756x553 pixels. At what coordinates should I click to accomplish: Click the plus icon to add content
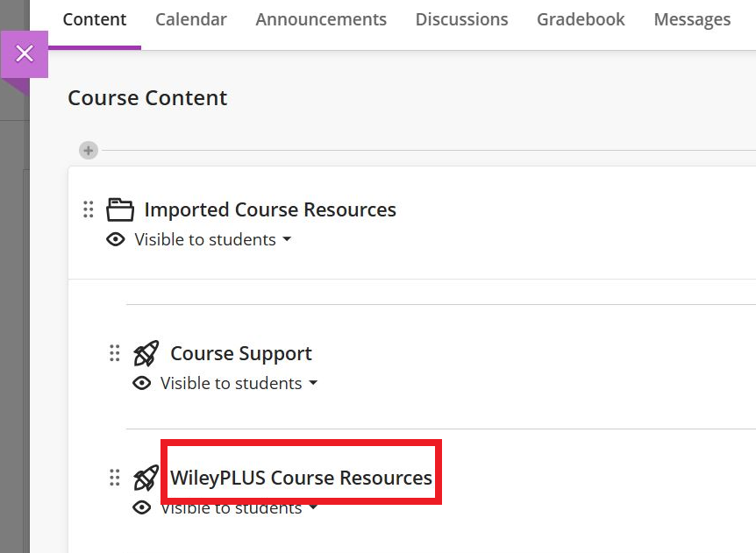point(89,150)
